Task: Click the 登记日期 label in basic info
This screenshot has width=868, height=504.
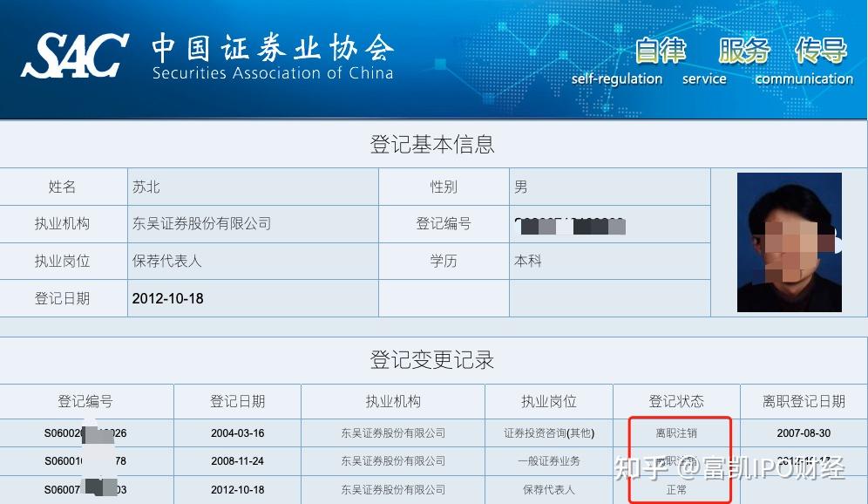Action: coord(62,298)
